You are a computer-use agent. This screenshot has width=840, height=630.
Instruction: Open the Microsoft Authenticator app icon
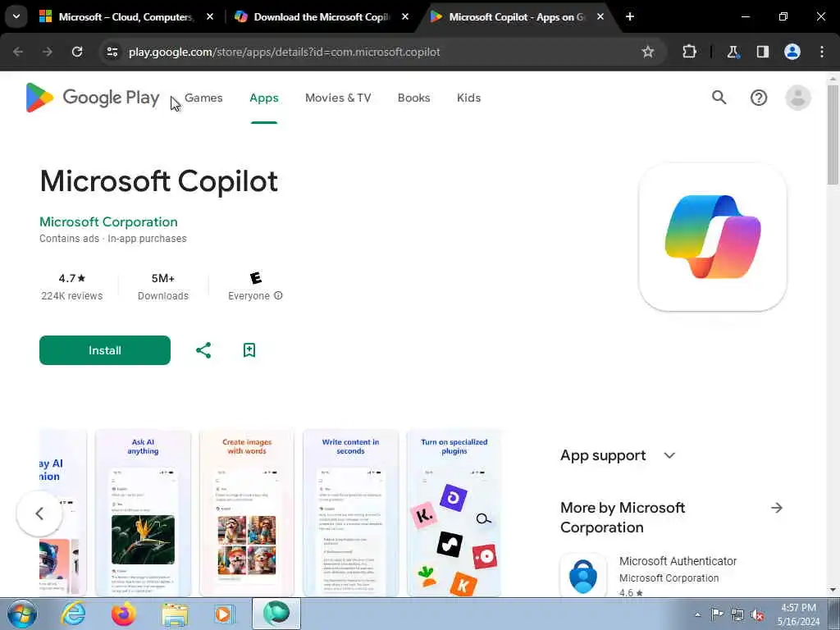(x=583, y=575)
